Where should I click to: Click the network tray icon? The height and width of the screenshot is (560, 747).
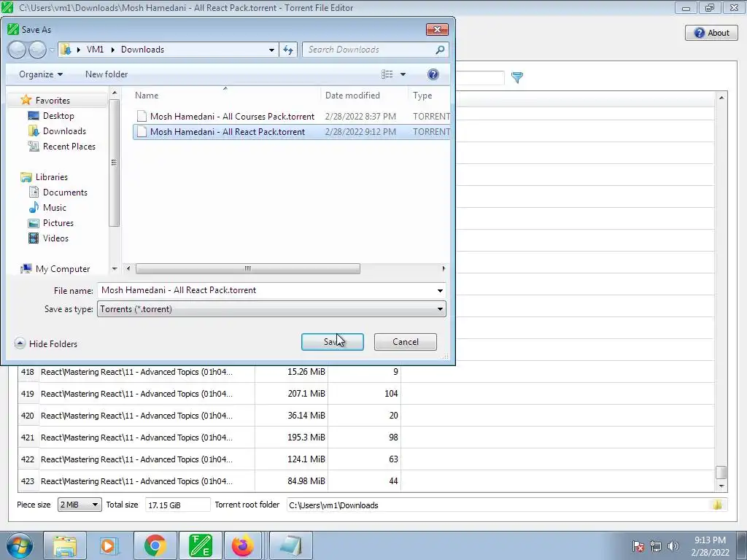656,546
